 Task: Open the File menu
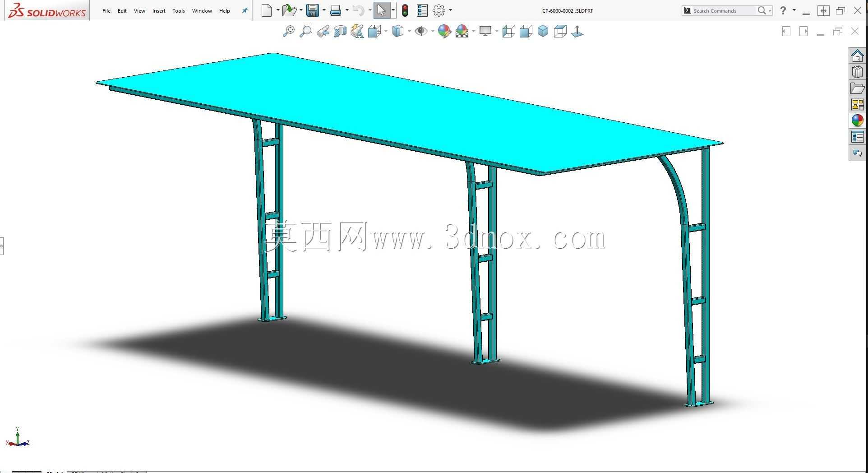(106, 11)
